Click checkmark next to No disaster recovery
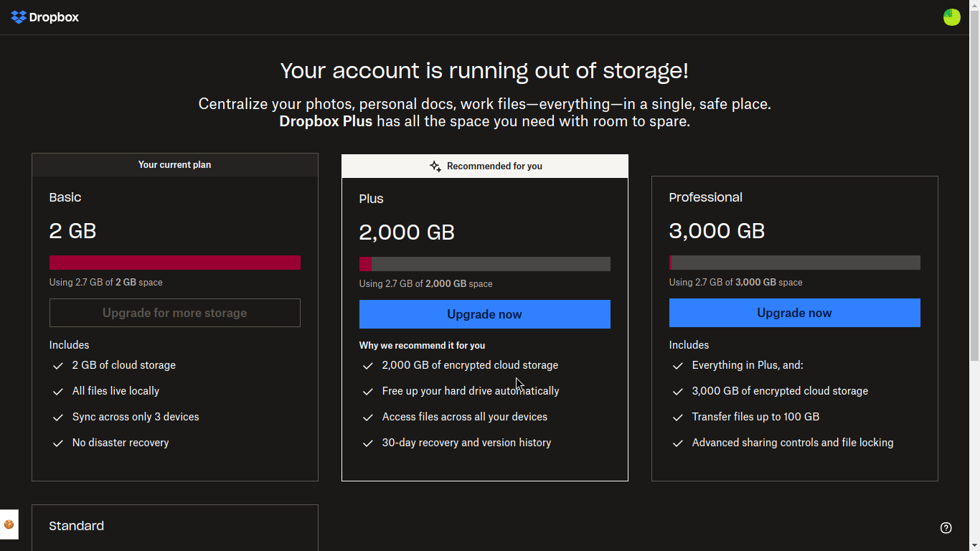Screen dimensions: 980x551 point(58,443)
